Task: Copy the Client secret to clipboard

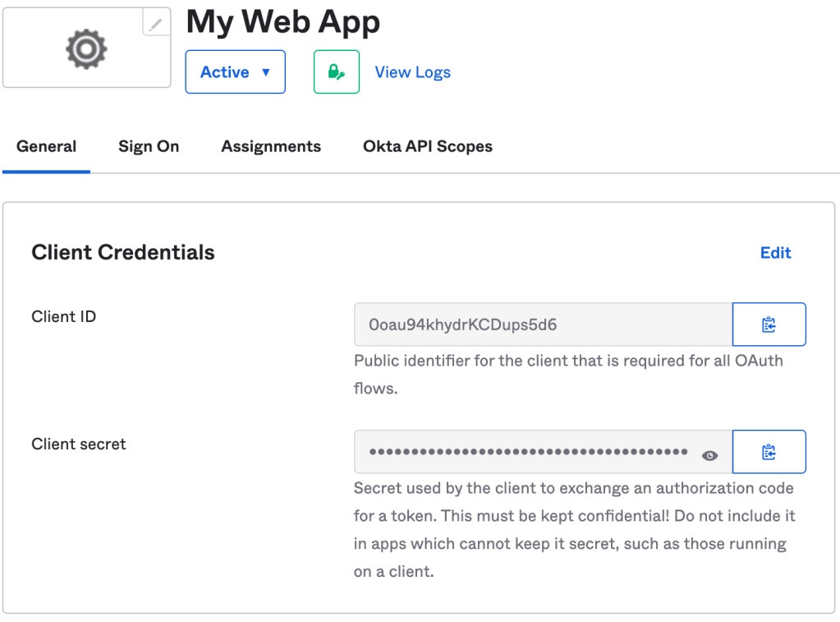Action: (769, 452)
